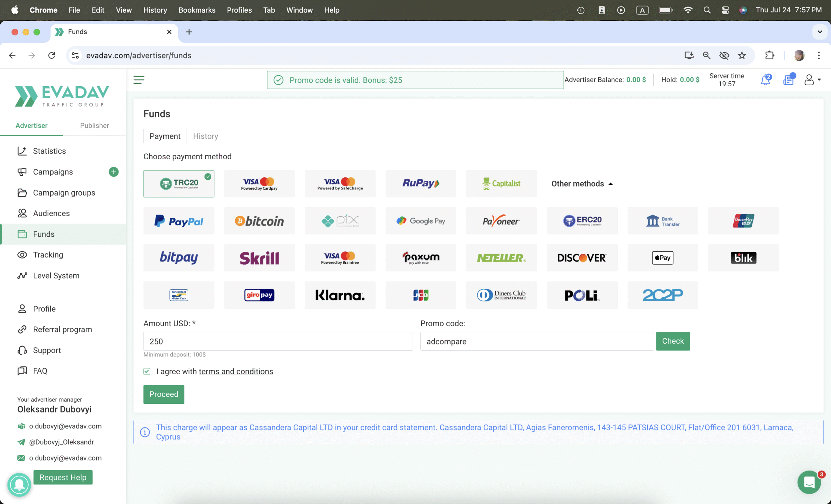Viewport: 831px width, 504px height.
Task: Select the TRC20 payment method tile
Action: (x=179, y=184)
